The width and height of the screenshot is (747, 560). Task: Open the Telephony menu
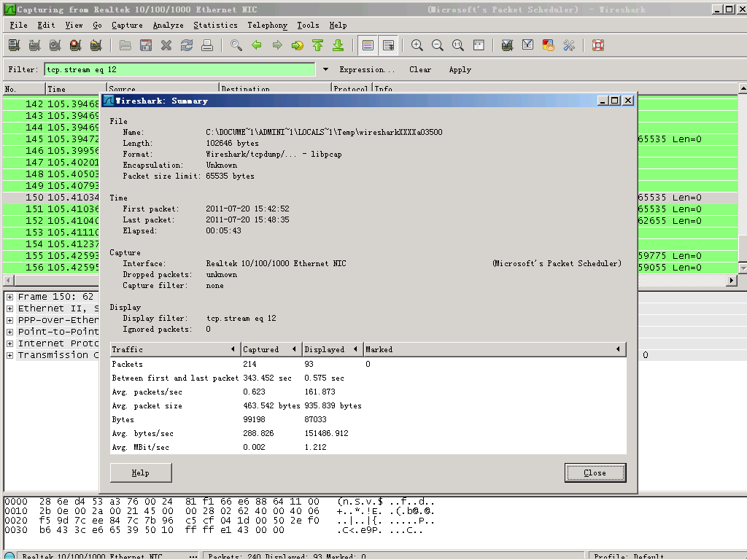267,26
